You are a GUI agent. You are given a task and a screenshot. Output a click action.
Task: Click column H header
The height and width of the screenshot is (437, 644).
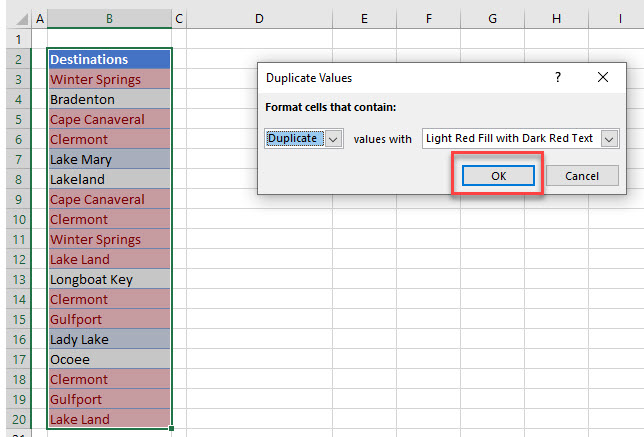(x=556, y=18)
